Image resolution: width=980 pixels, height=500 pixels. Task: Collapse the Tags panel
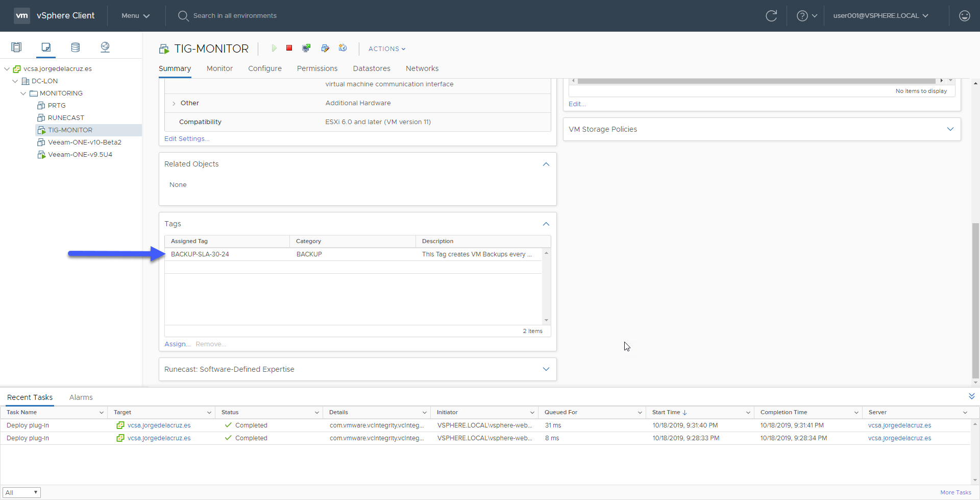coord(546,224)
